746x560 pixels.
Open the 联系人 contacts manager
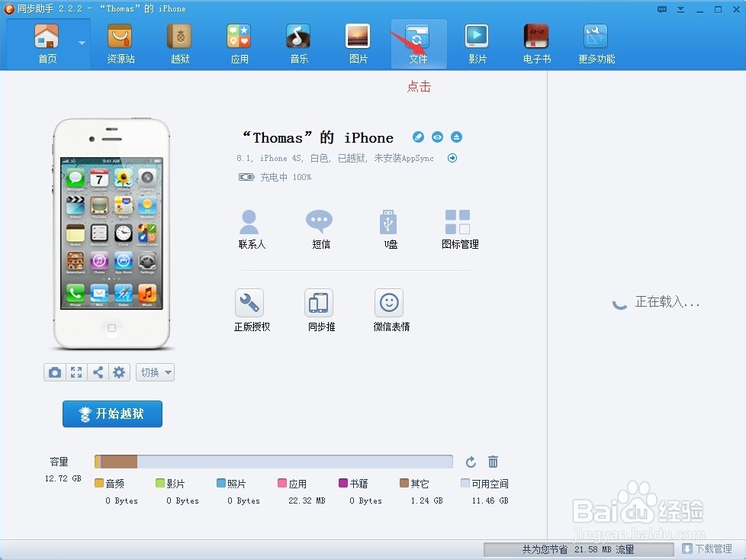click(x=250, y=229)
